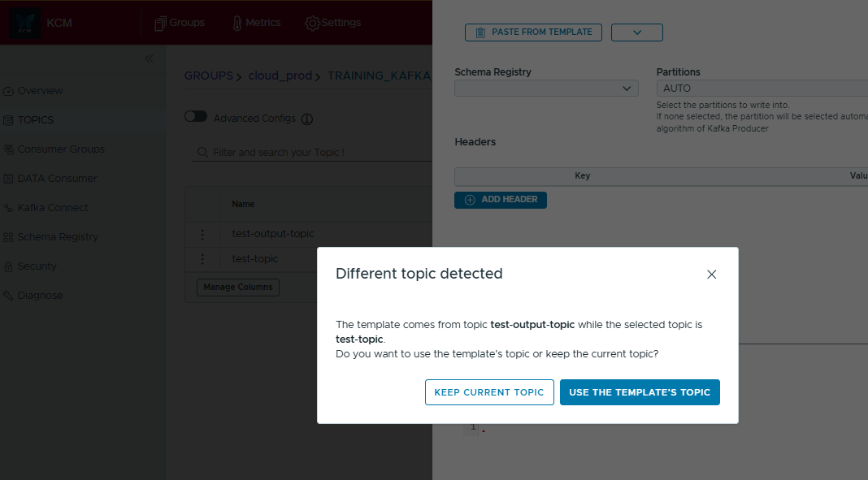
Task: Open the Metrics menu
Action: point(256,23)
